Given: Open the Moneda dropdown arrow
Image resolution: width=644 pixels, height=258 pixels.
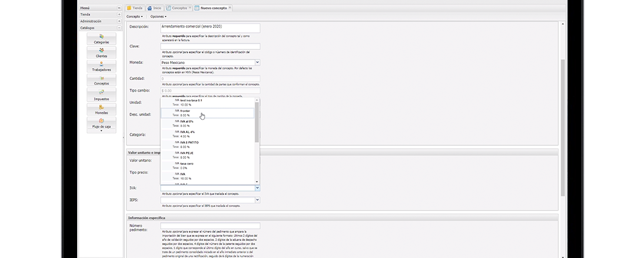Looking at the screenshot, I should click(x=257, y=62).
